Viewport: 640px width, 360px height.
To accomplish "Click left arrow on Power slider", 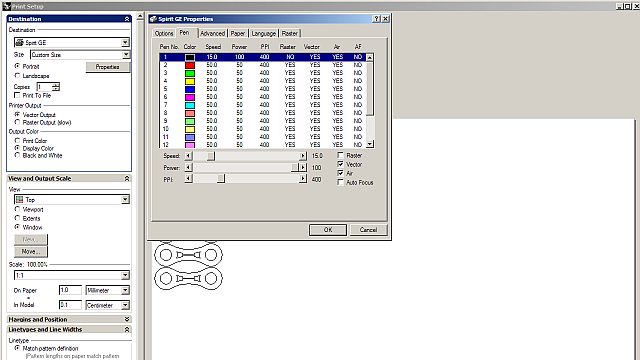I will [188, 167].
